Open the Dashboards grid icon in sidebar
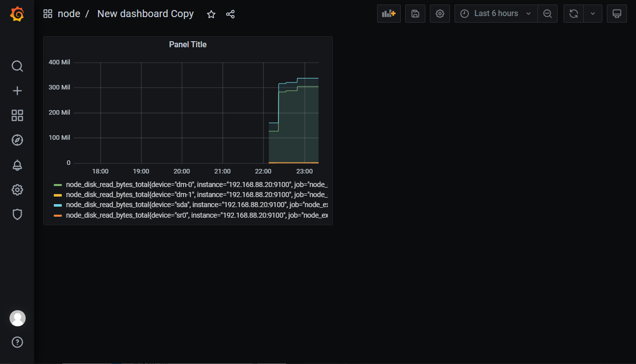The height and width of the screenshot is (364, 636). [x=17, y=116]
